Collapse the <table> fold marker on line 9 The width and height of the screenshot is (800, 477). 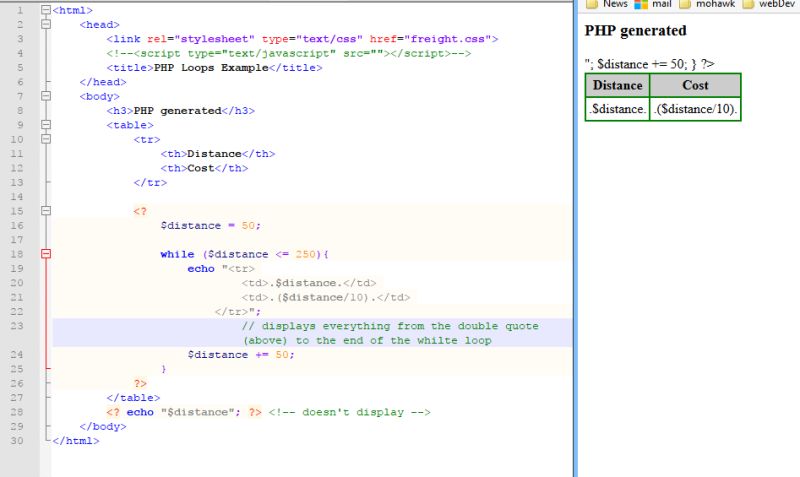click(x=46, y=124)
